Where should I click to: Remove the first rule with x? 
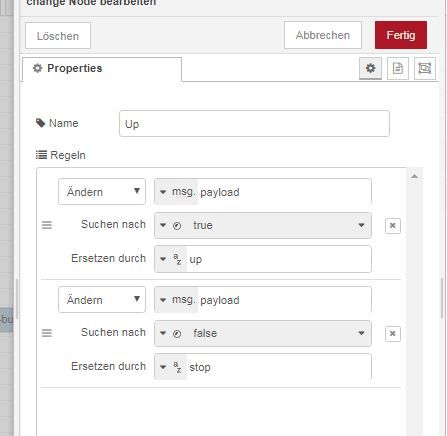[x=393, y=226]
